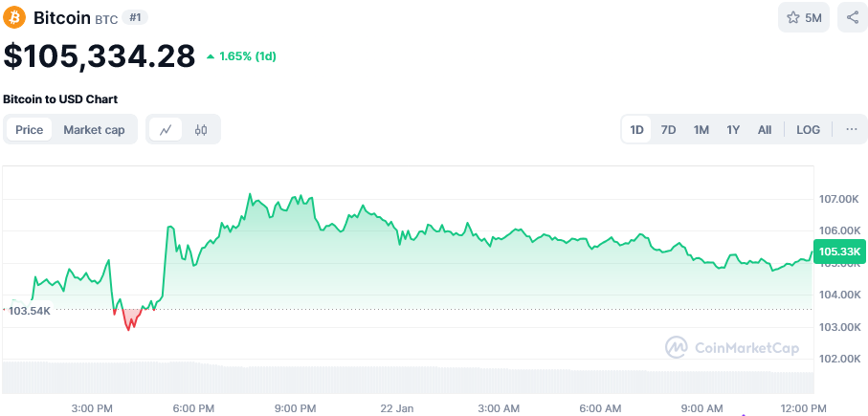
Task: Click the orange Bitcoin logo icon
Action: coord(14,18)
